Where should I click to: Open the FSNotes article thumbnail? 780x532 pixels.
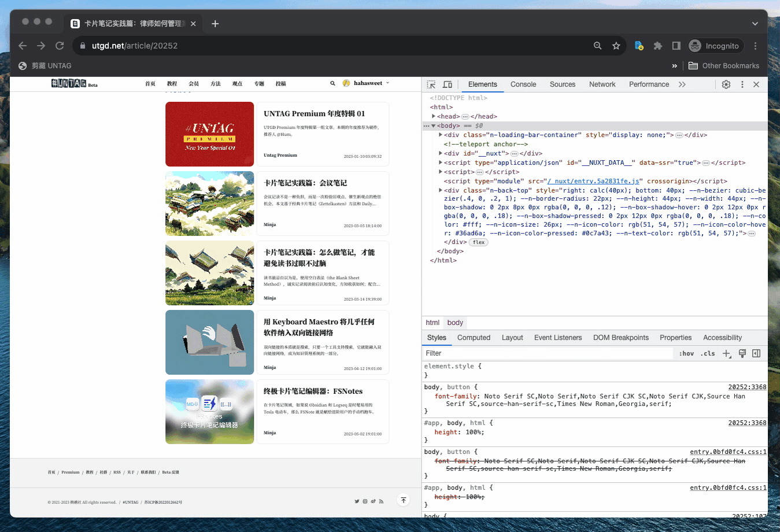pos(210,412)
